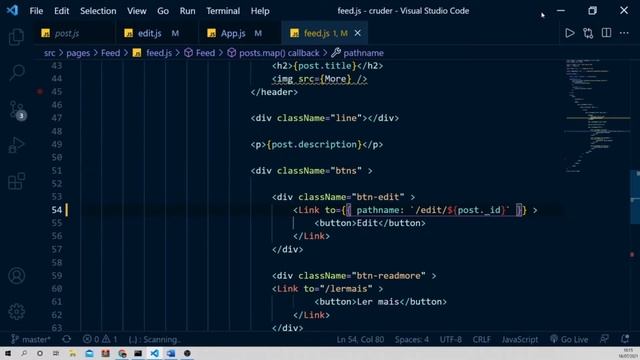This screenshot has width=640, height=360.
Task: Open the Help menu
Action: click(x=260, y=11)
